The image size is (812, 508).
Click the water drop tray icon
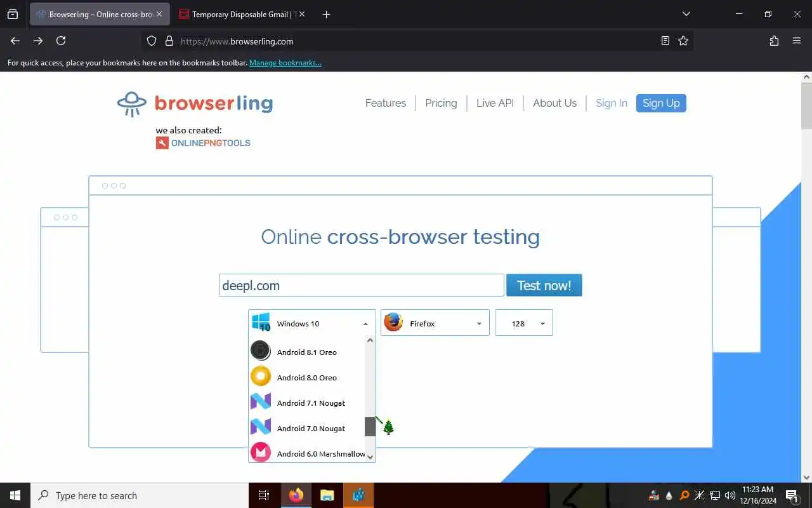pos(669,495)
